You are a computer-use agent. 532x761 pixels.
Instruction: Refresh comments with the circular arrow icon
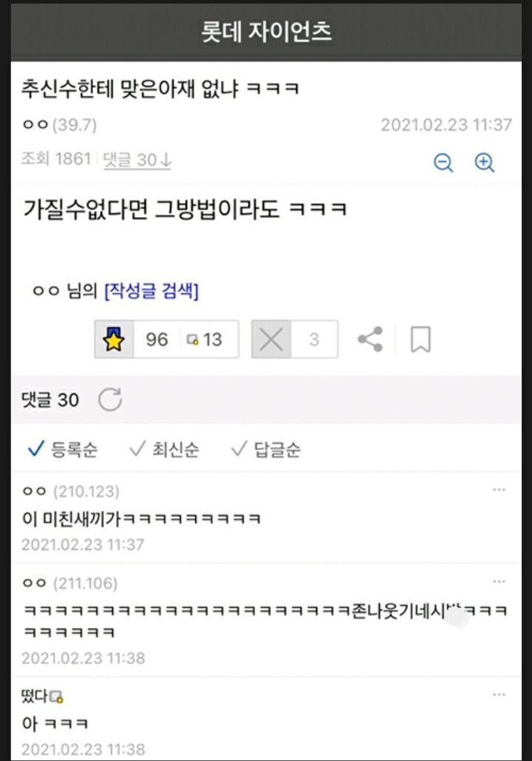110,399
